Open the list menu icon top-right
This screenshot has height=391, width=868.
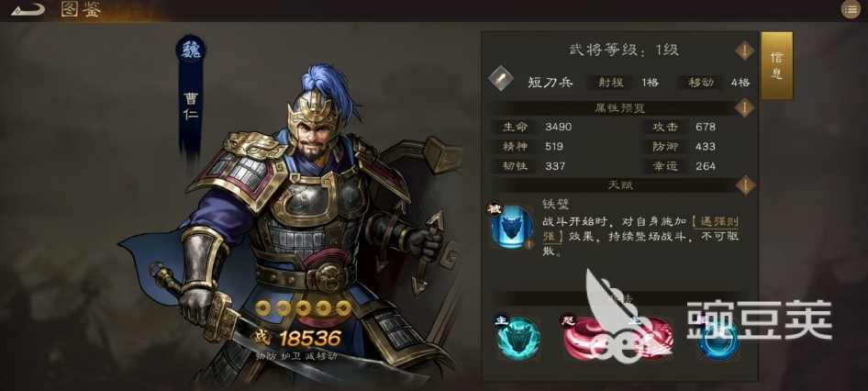coord(851,9)
